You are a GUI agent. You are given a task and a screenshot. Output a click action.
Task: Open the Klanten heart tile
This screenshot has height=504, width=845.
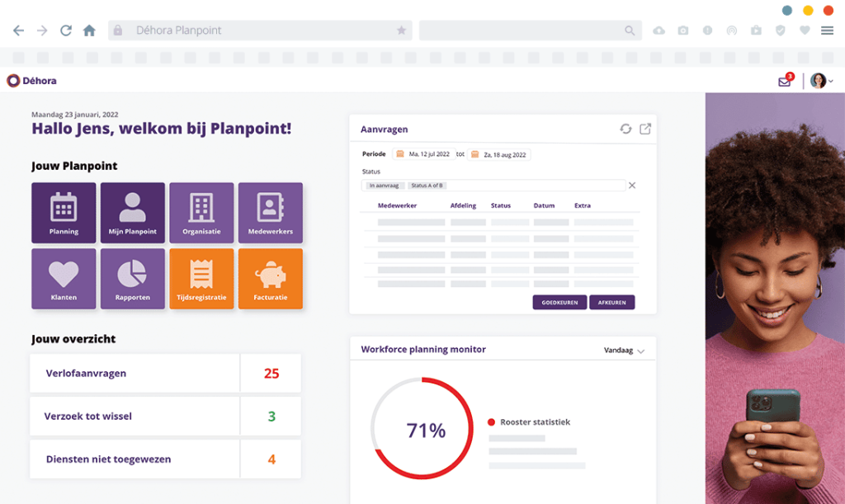pos(64,279)
